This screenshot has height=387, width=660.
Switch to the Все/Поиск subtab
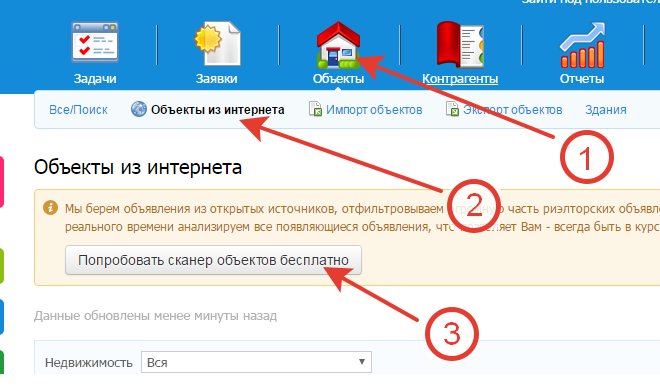point(78,110)
